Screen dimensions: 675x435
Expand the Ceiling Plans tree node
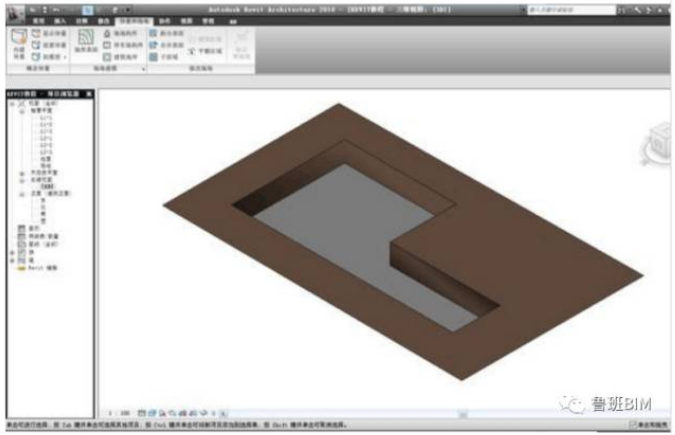pos(22,173)
